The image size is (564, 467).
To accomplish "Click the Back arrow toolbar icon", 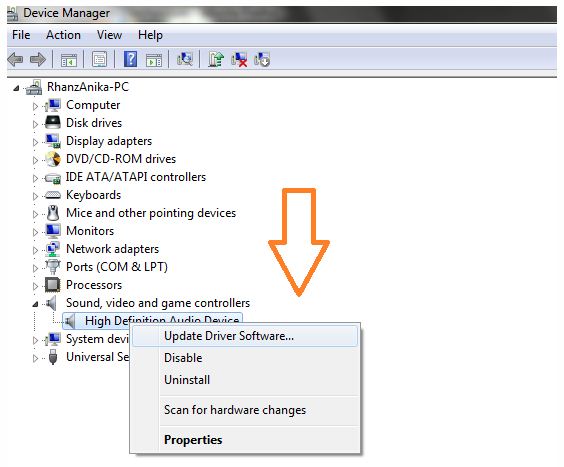I will pos(15,59).
